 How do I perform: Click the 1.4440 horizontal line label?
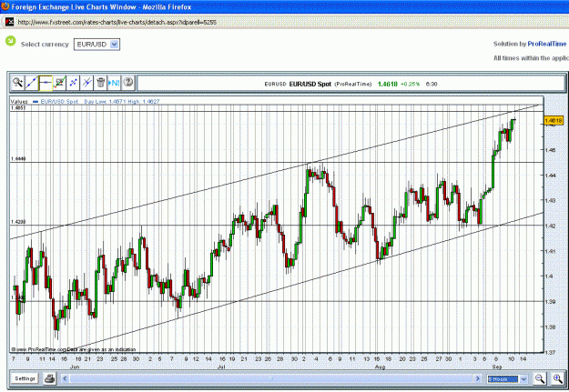tap(18, 159)
